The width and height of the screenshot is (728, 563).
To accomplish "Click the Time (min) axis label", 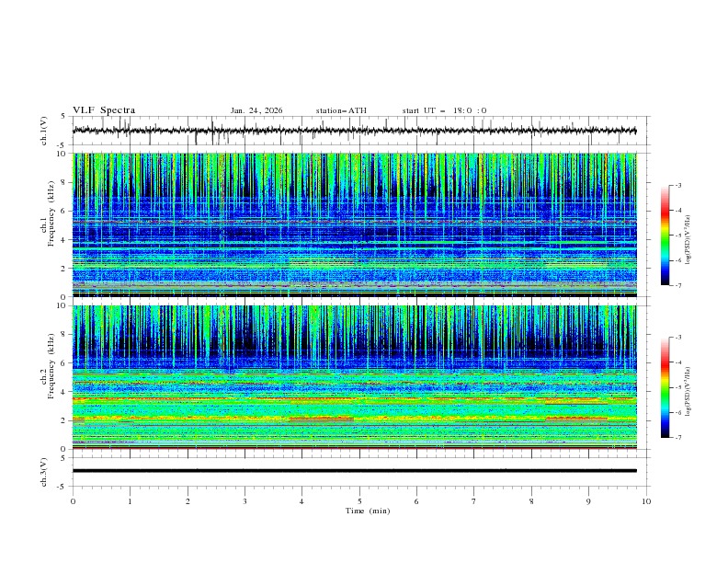I will click(368, 510).
